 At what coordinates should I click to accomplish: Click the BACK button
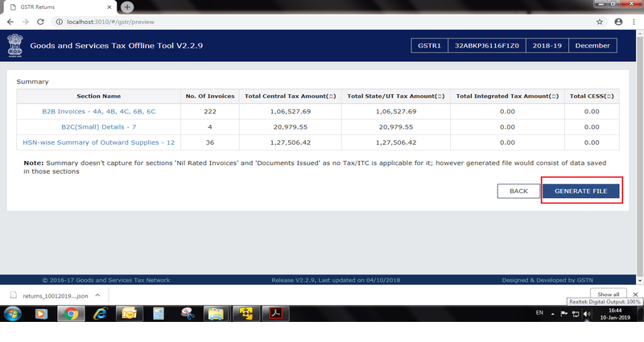(x=518, y=191)
